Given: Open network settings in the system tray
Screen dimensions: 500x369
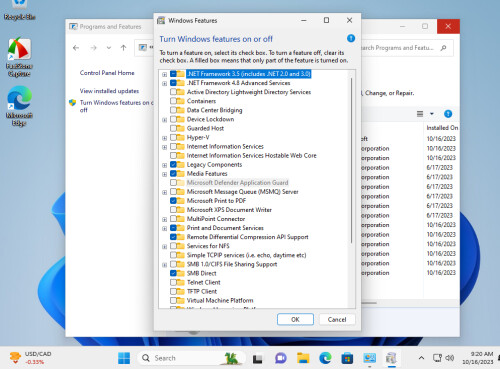Looking at the screenshot, I should 437,358.
